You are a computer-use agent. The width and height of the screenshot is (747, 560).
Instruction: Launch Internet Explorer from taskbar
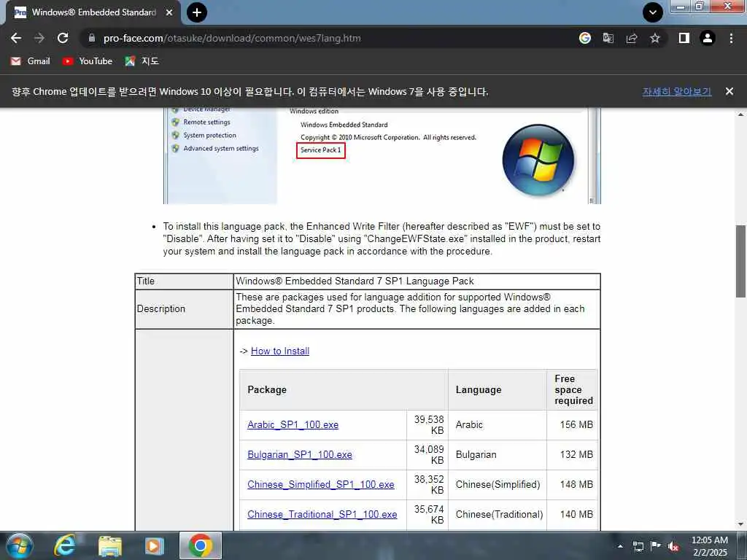click(x=64, y=545)
